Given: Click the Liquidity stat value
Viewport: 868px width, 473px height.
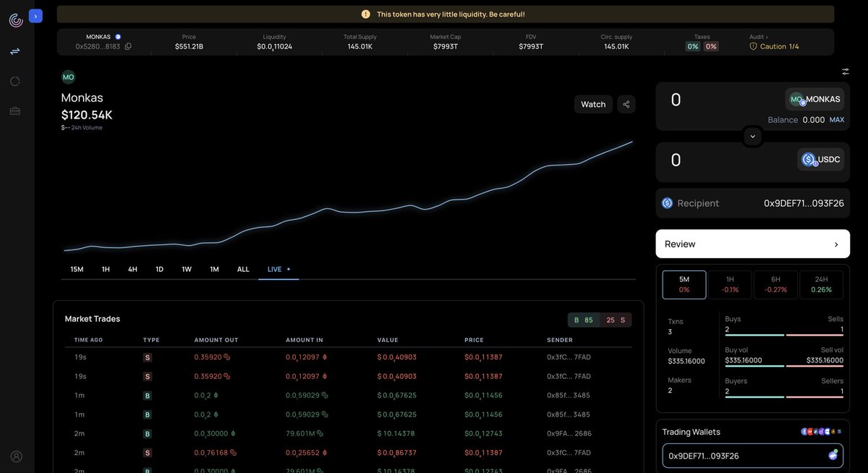Looking at the screenshot, I should pyautogui.click(x=275, y=47).
